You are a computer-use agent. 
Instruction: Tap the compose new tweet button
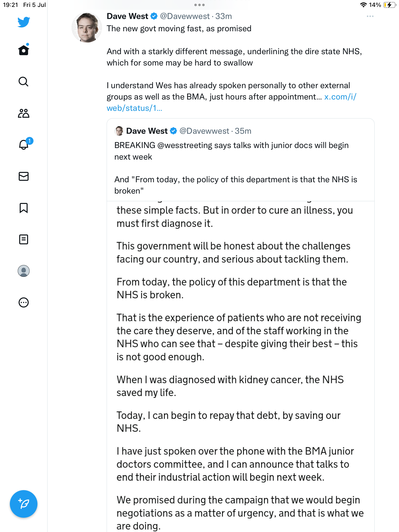pos(24,504)
